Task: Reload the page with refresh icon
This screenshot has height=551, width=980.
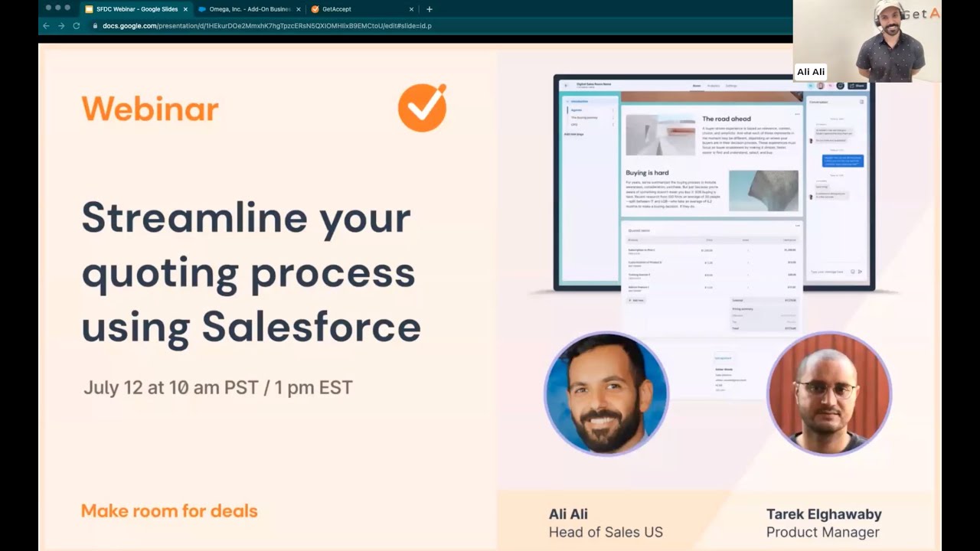Action: coord(77,25)
